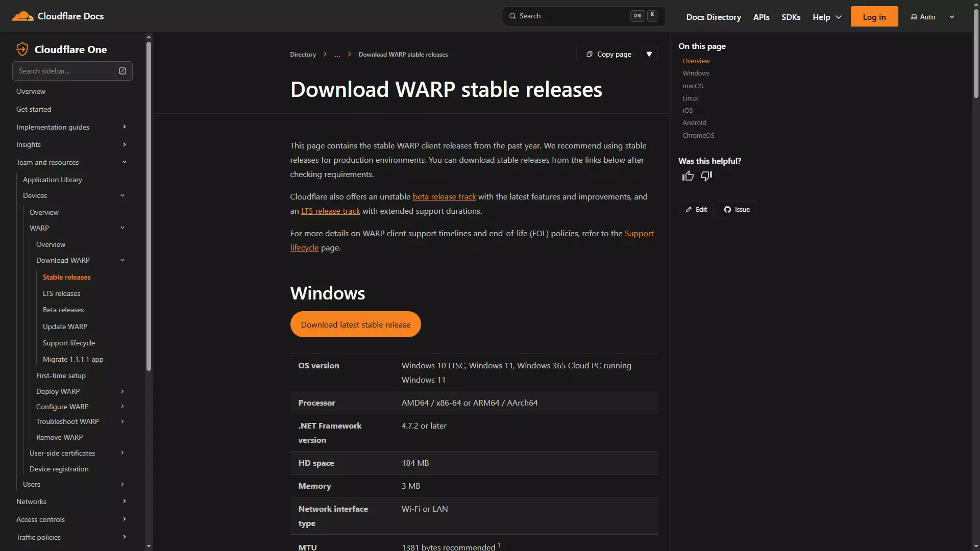The width and height of the screenshot is (980, 551).
Task: Open the Docs Directory menu item
Action: pyautogui.click(x=713, y=17)
